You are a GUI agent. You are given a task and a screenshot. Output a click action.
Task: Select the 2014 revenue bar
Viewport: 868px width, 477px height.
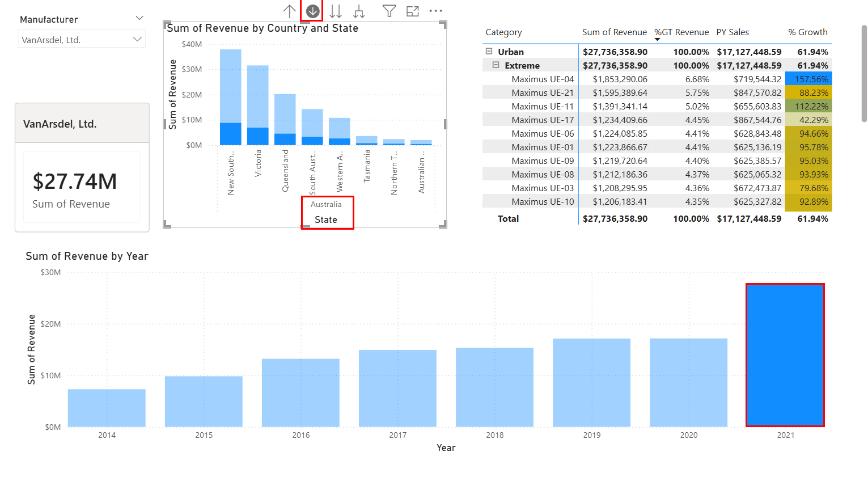pyautogui.click(x=107, y=408)
